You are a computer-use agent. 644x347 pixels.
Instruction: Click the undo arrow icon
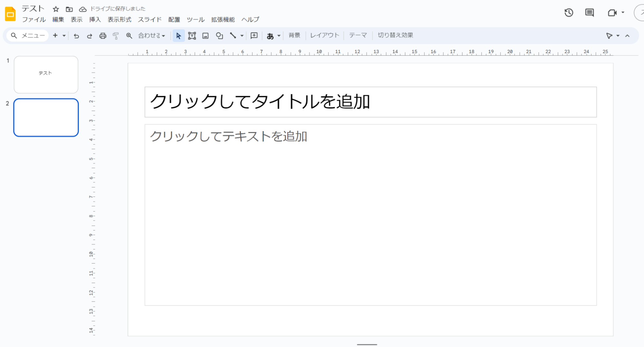point(76,36)
